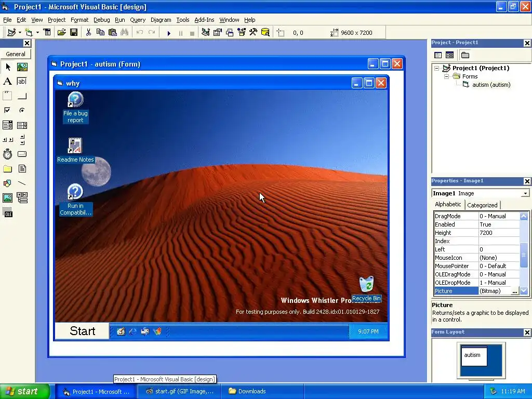Viewport: 532px width, 399px height.
Task: Click the Paste toolbar icon
Action: (113, 32)
